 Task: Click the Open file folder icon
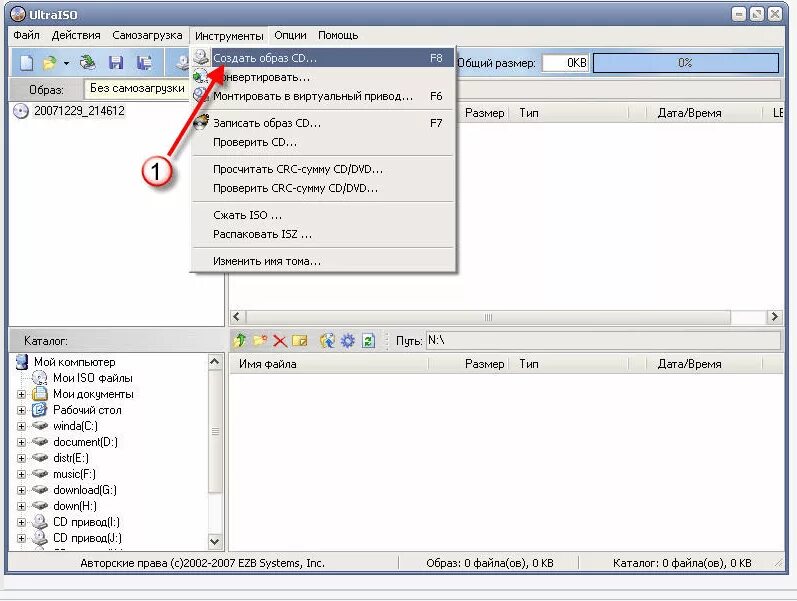[49, 63]
